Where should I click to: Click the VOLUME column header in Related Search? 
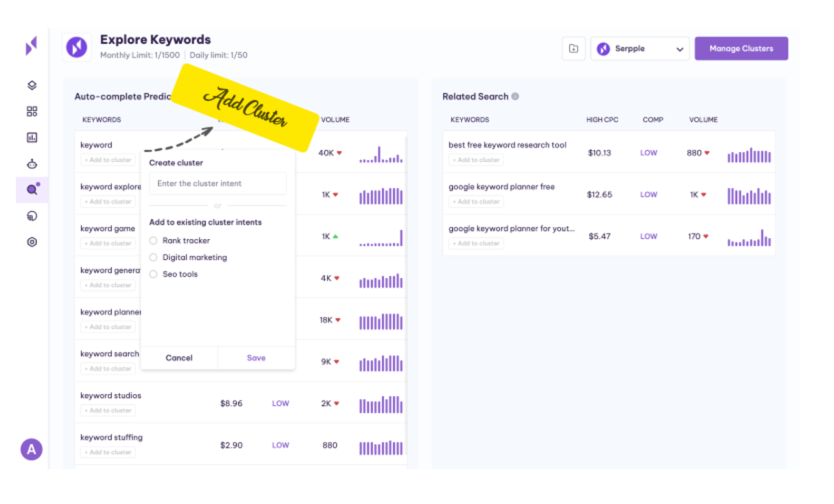pyautogui.click(x=703, y=120)
